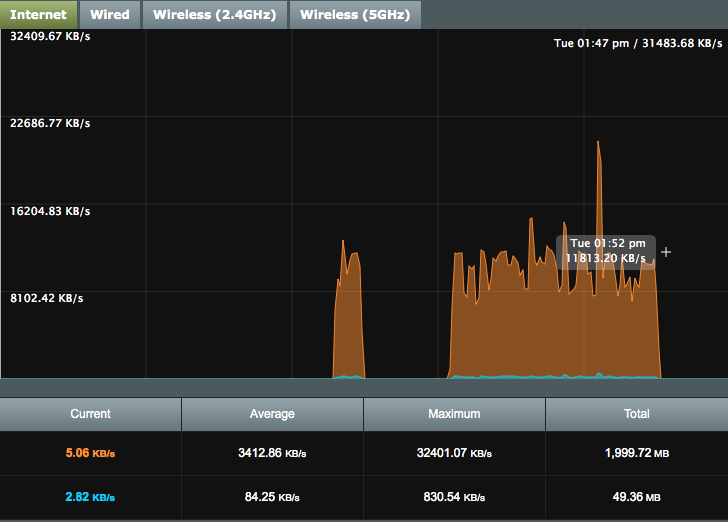Select the Wireless (5GHz) tab
Screen dimensions: 728x522
(355, 14)
